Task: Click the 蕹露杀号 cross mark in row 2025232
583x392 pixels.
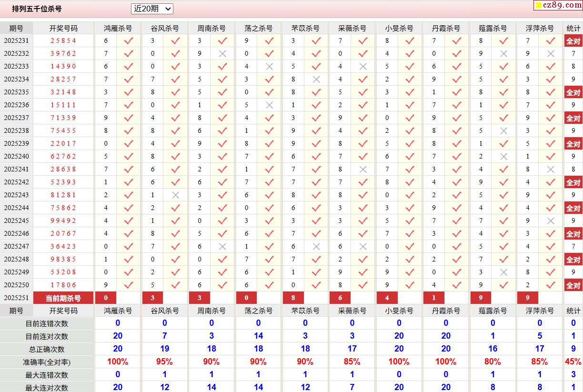Action: [x=503, y=54]
